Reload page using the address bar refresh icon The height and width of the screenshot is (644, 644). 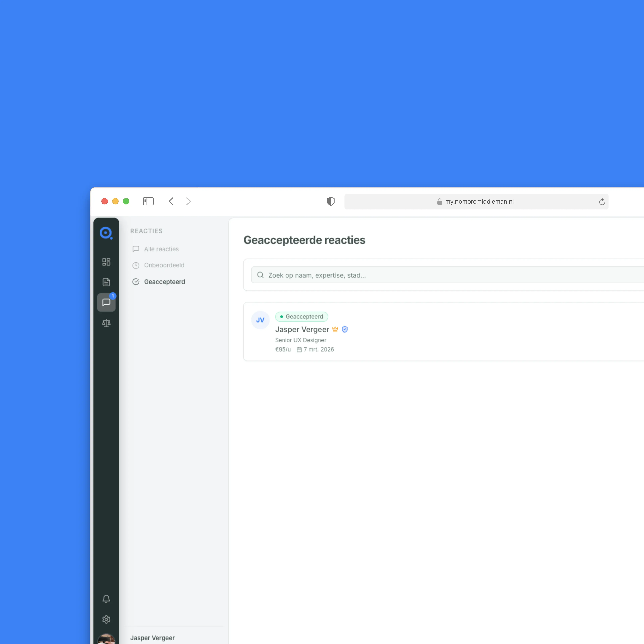point(602,202)
